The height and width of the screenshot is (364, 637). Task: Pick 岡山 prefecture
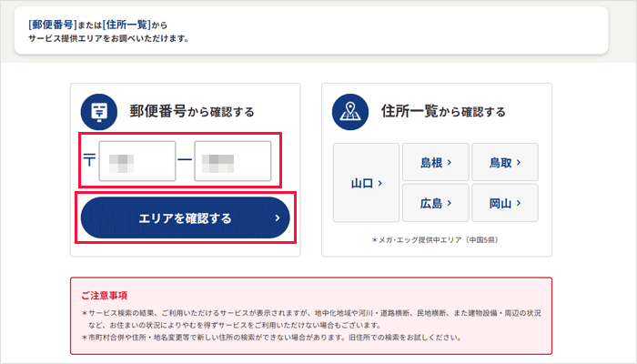[x=504, y=203]
